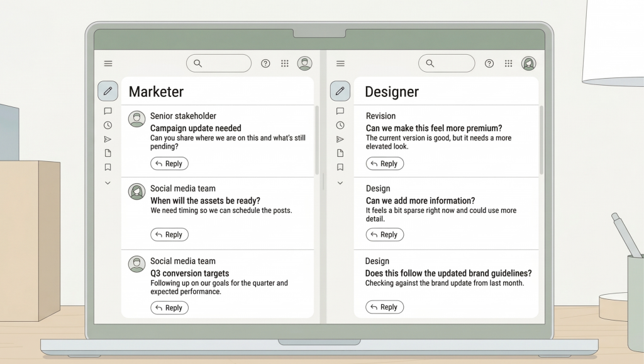
Task: Click the Q3 conversion targets message
Action: (x=189, y=273)
